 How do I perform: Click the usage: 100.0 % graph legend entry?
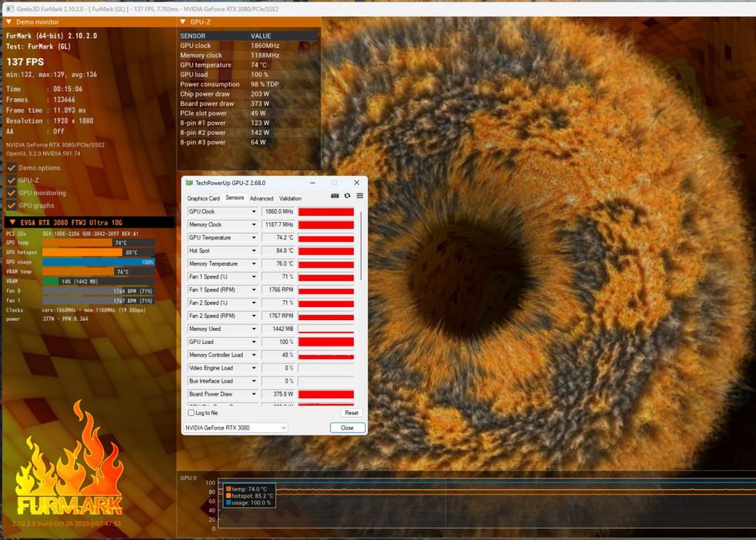click(x=248, y=502)
